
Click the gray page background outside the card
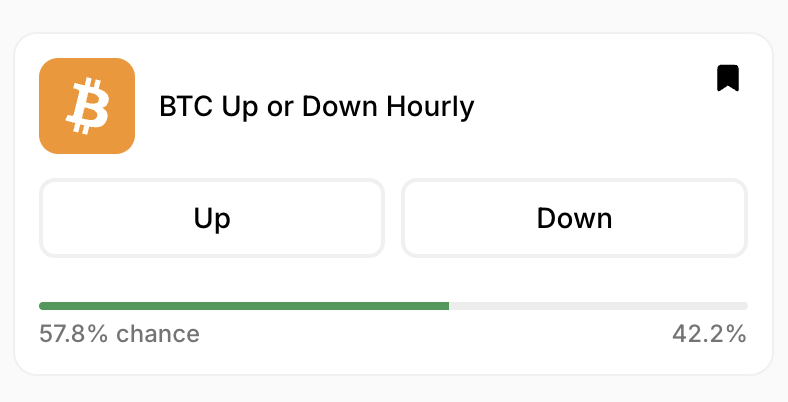pyautogui.click(x=394, y=15)
